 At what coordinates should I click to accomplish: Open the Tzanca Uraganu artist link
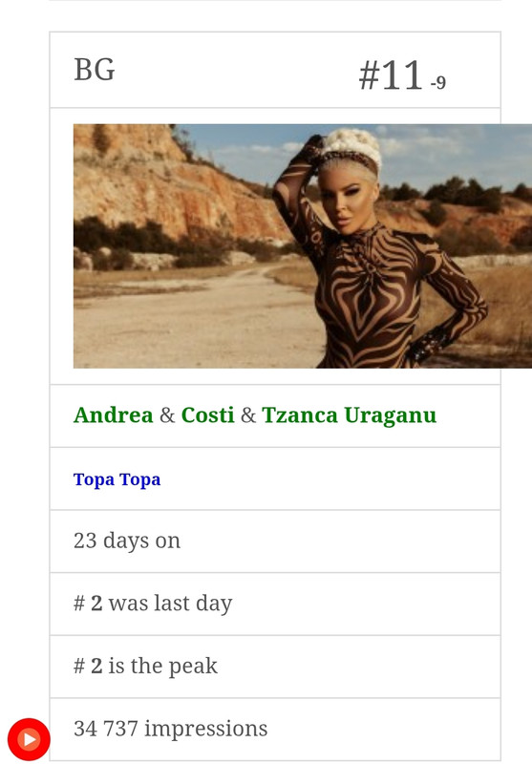[349, 415]
